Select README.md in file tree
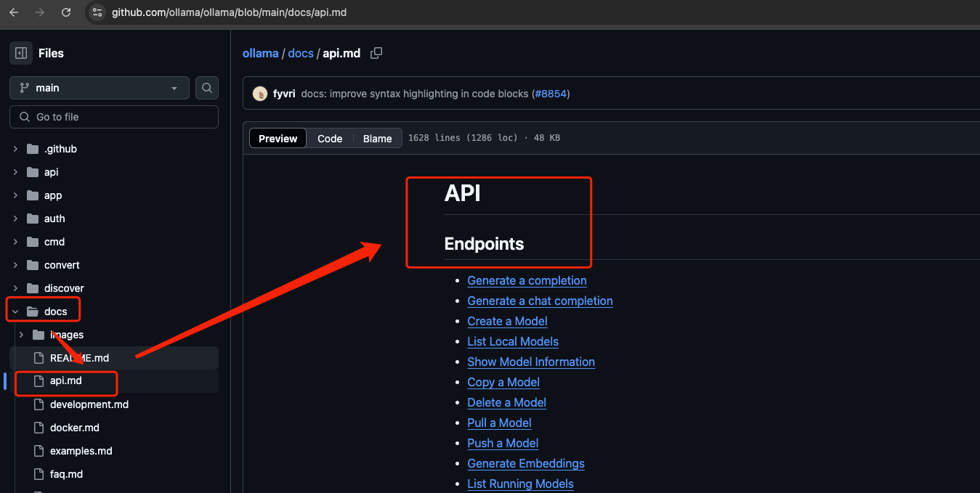 (x=114, y=358)
